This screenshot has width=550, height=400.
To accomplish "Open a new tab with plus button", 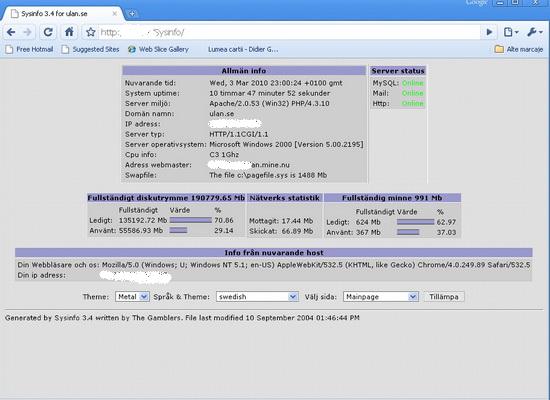I will point(132,14).
